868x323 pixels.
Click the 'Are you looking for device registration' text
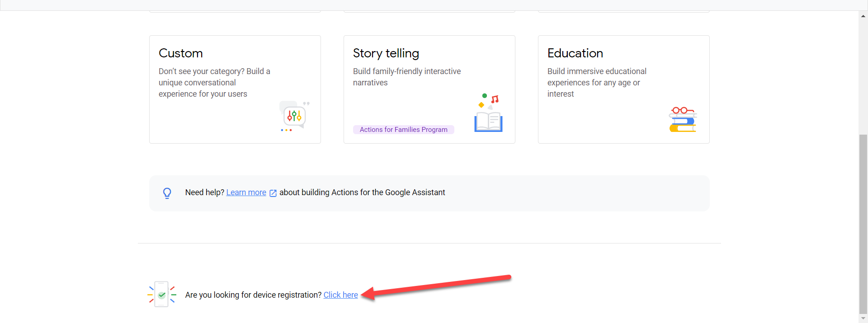[253, 295]
